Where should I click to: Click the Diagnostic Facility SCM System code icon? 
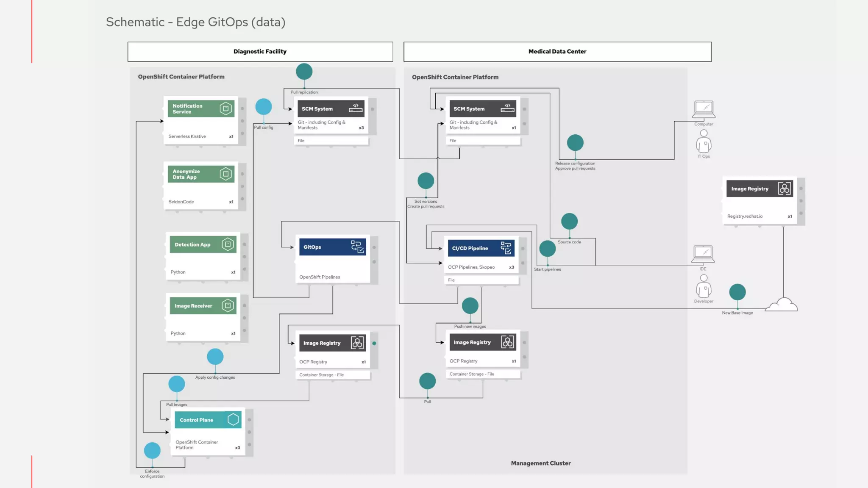[356, 108]
